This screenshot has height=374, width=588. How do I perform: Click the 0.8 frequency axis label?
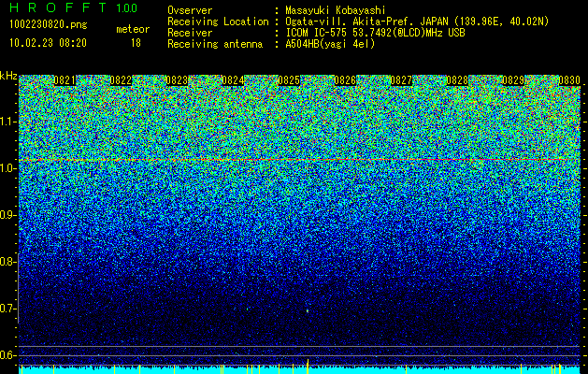7,262
